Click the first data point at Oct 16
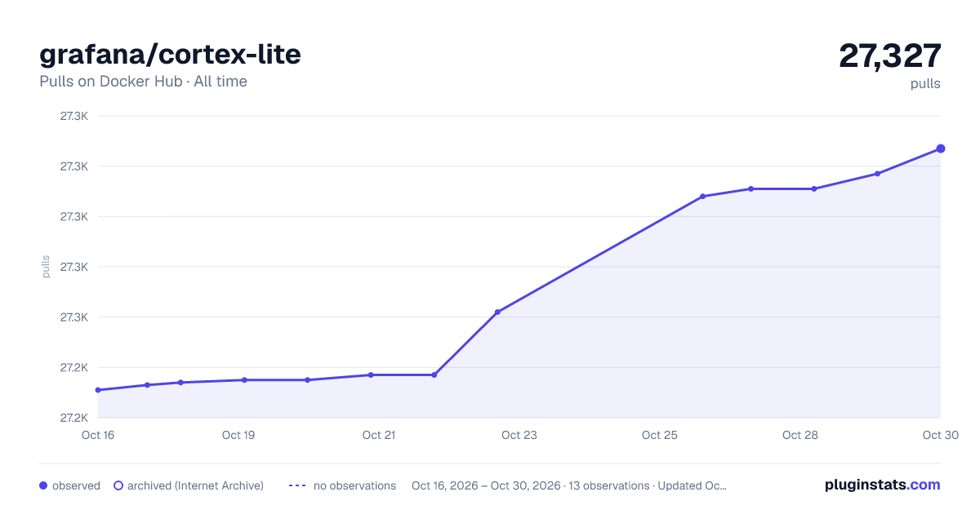Image resolution: width=980 pixels, height=514 pixels. click(x=98, y=390)
